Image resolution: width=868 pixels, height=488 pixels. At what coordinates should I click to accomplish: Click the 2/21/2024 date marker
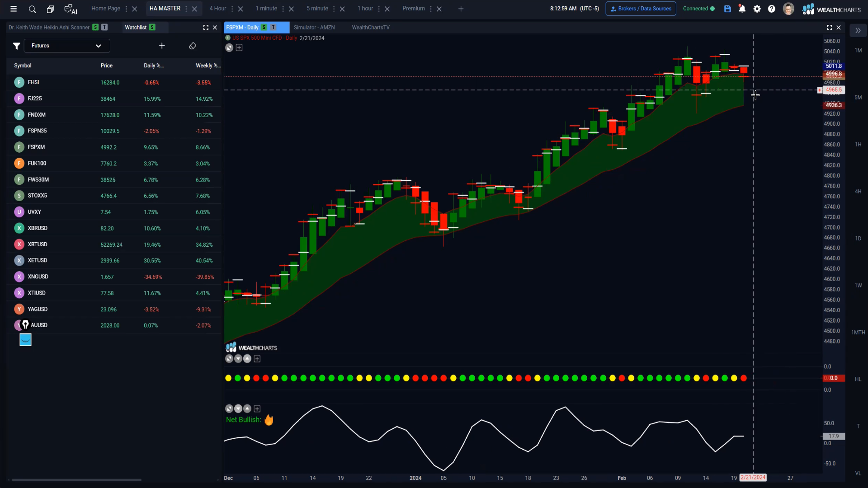tap(753, 478)
